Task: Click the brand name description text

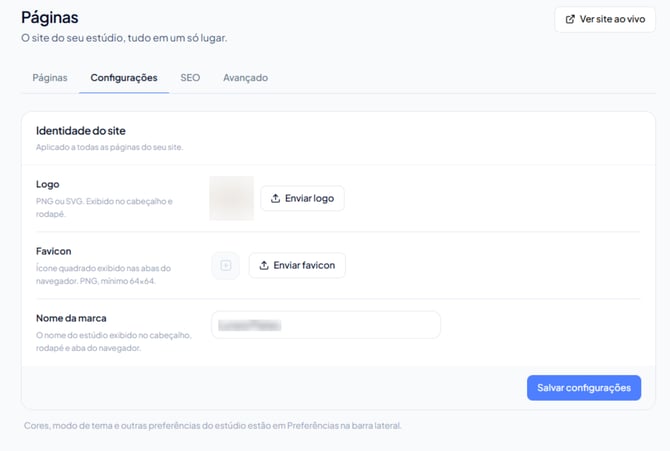Action: point(114,342)
